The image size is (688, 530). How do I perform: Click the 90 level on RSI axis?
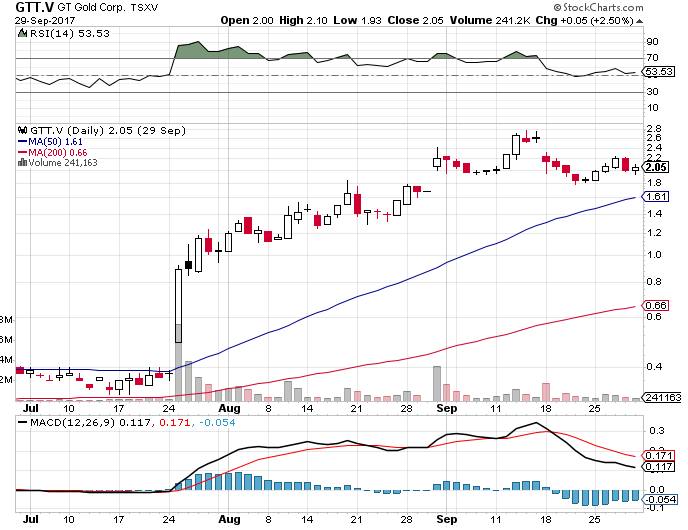(x=652, y=42)
